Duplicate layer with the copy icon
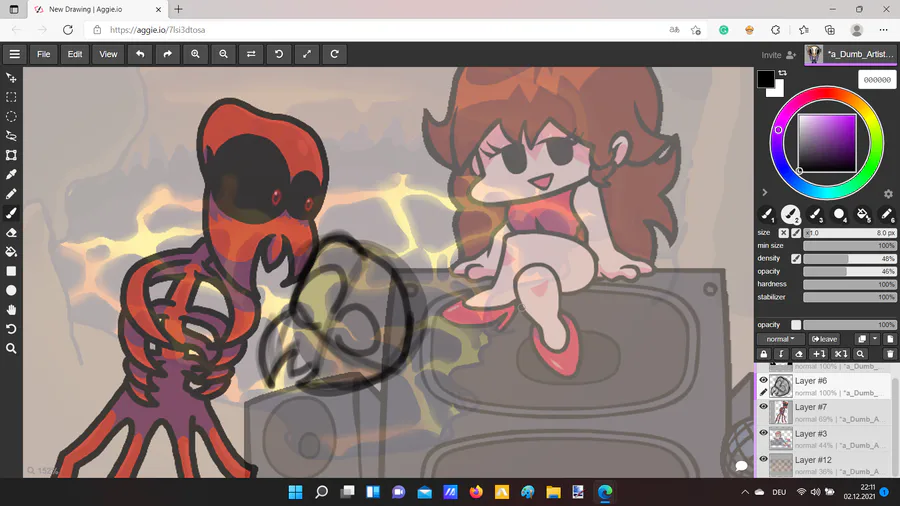Screen dimensions: 900x506 (x=862, y=339)
